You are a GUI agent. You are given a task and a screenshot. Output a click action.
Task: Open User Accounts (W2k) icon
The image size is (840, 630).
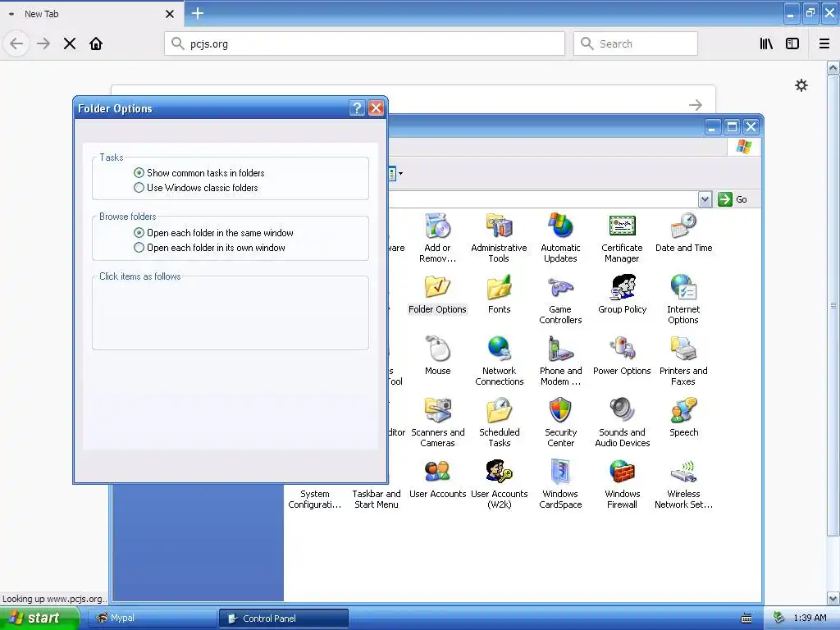(x=499, y=484)
